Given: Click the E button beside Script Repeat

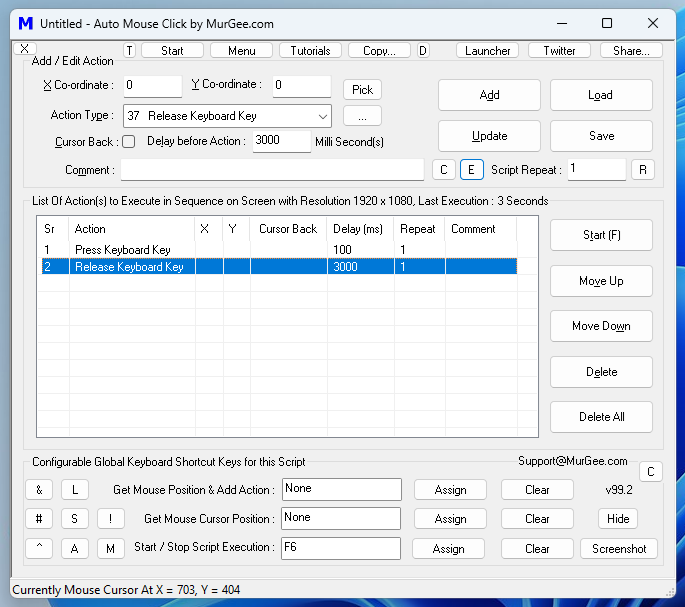Looking at the screenshot, I should tap(471, 170).
